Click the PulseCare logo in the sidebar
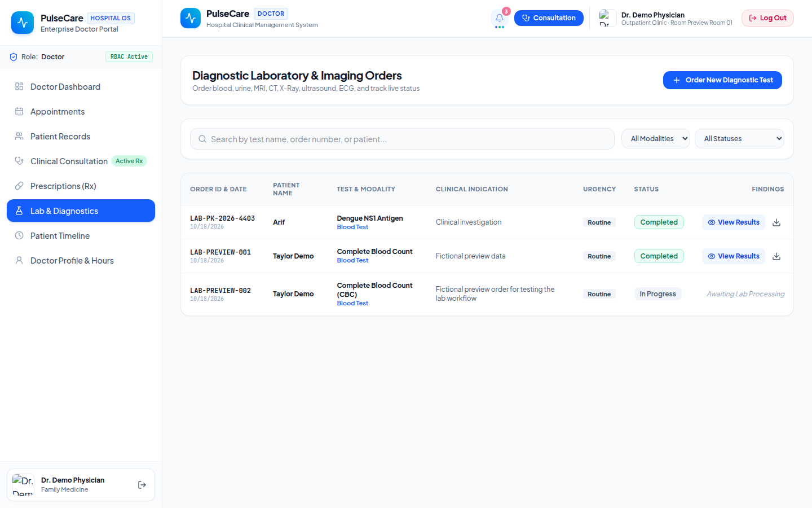812x508 pixels. (x=23, y=23)
